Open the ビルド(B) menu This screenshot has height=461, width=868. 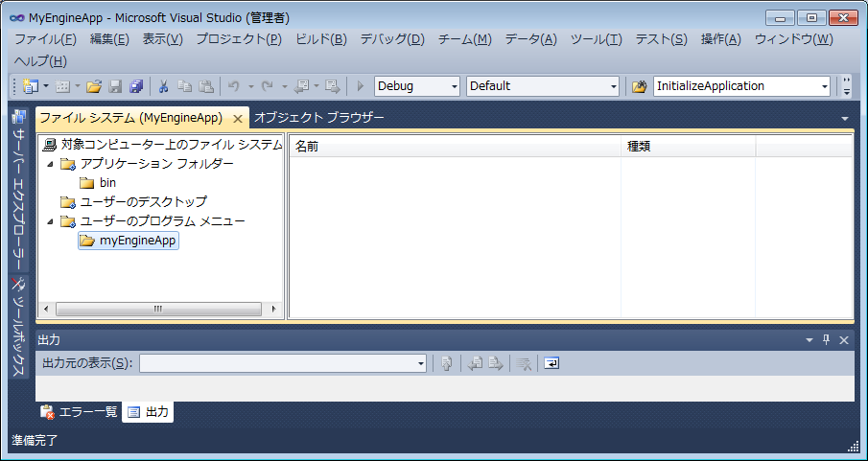321,39
